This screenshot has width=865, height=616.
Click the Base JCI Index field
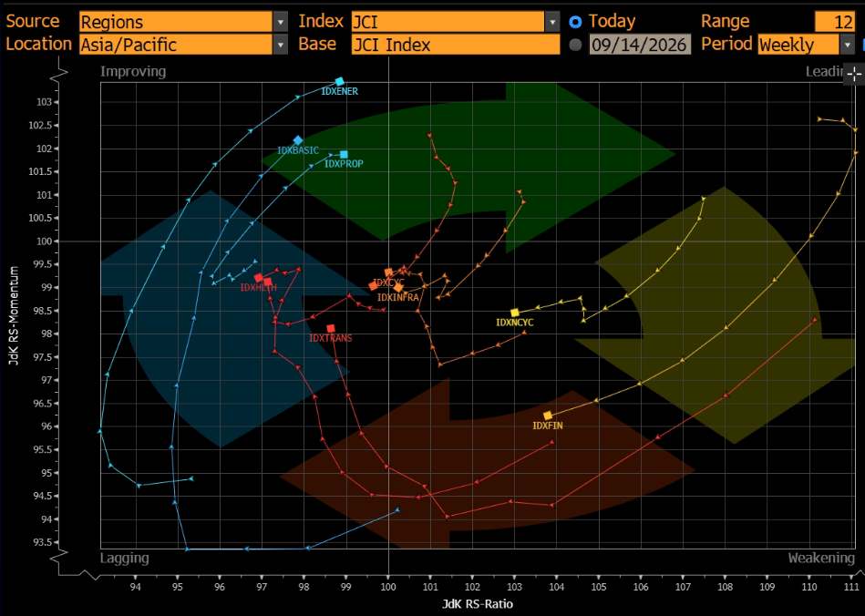[x=456, y=45]
